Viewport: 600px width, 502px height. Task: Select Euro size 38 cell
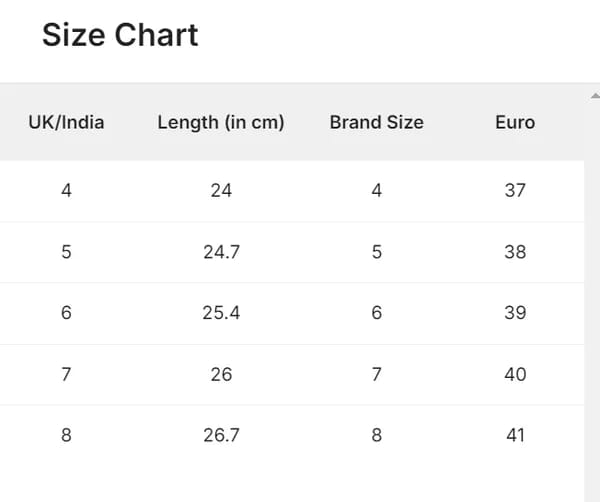pyautogui.click(x=515, y=252)
